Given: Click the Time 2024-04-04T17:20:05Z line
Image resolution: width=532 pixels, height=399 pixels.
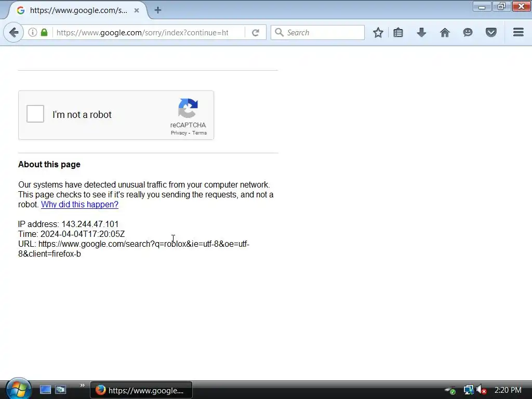Looking at the screenshot, I should (x=72, y=234).
